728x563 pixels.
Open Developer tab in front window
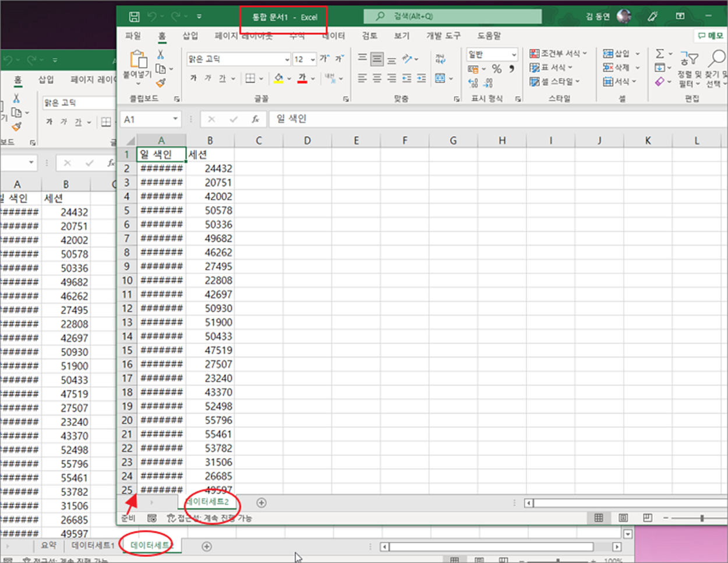click(443, 36)
